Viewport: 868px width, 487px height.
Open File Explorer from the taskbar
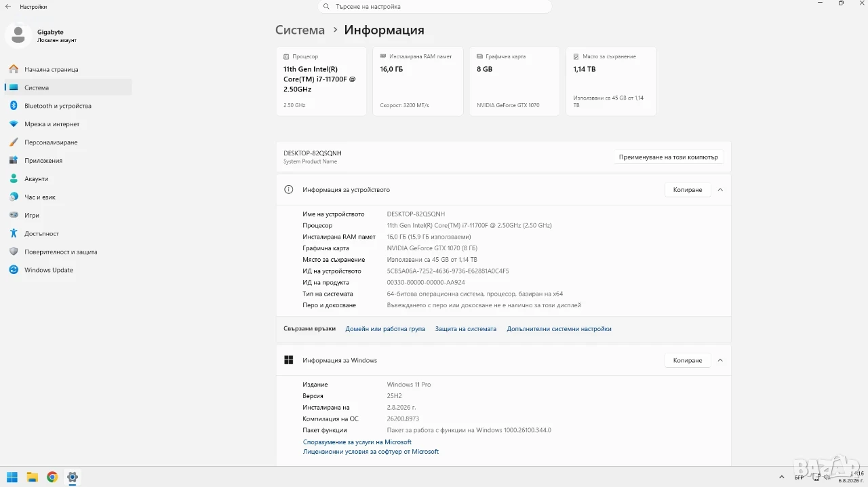(x=32, y=477)
